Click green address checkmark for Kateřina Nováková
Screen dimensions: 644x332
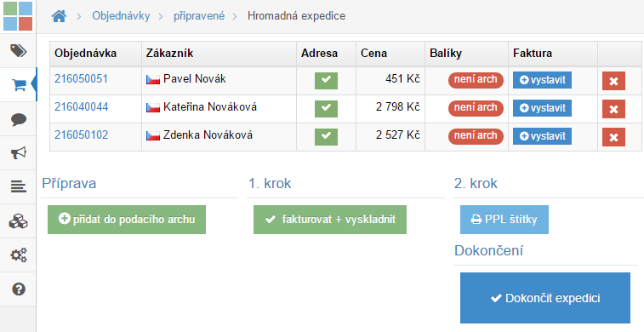pyautogui.click(x=326, y=108)
